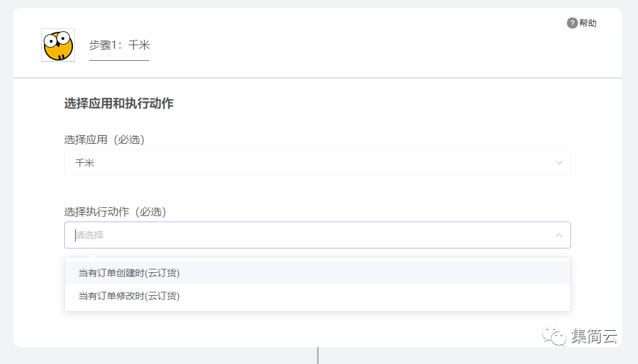Open the 选择应用 dropdown showing 千米

click(x=318, y=163)
